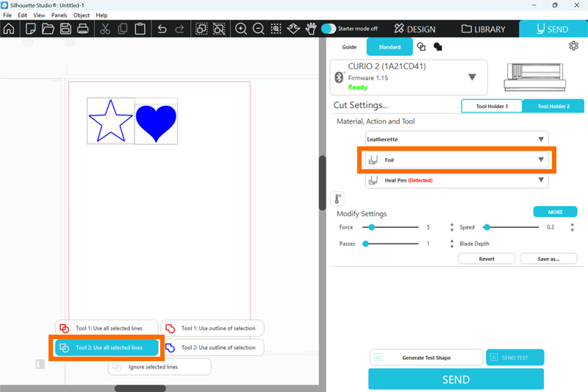The width and height of the screenshot is (588, 392).
Task: Open the Foil action dropdown
Action: 456,160
